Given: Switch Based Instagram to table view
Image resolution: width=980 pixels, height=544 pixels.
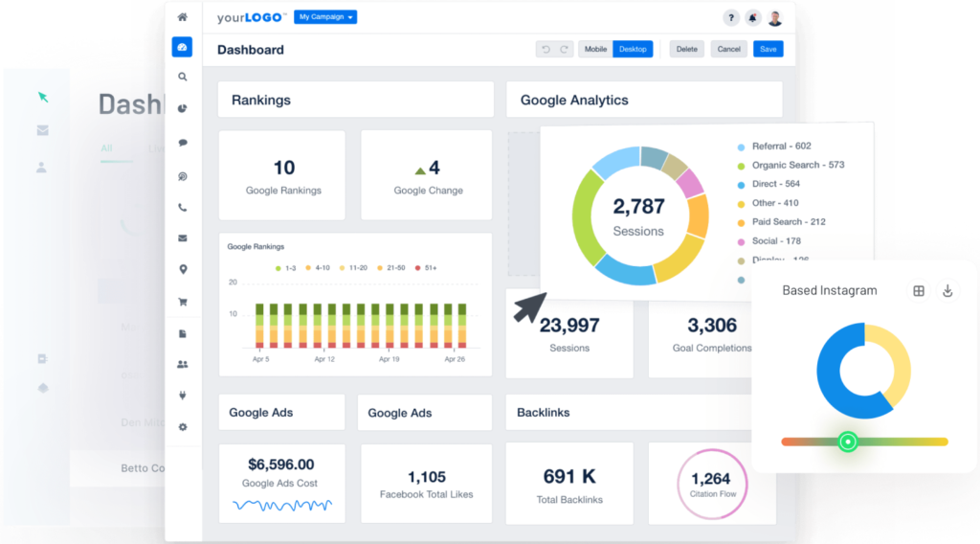Looking at the screenshot, I should coord(919,291).
